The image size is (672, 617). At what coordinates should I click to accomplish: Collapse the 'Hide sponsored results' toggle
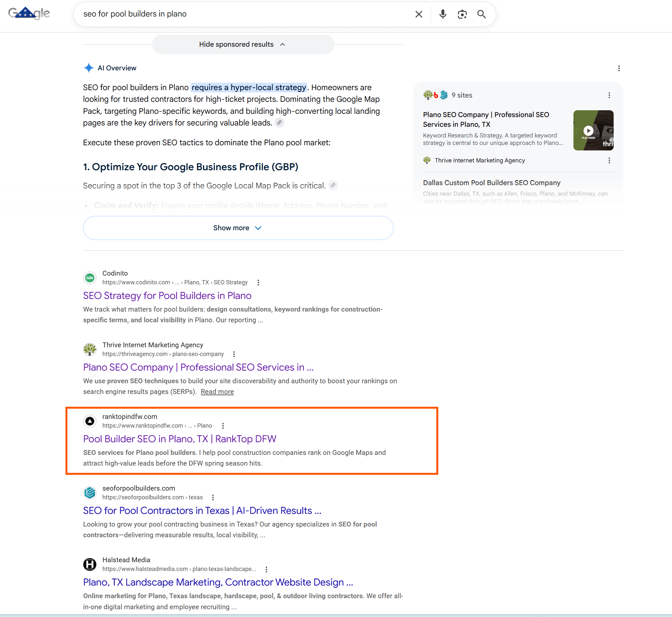pyautogui.click(x=243, y=44)
